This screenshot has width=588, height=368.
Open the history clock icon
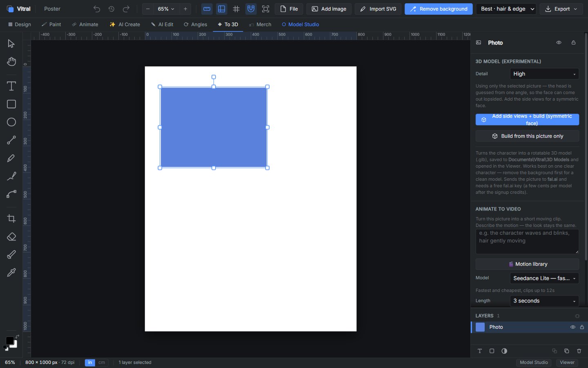coord(111,9)
